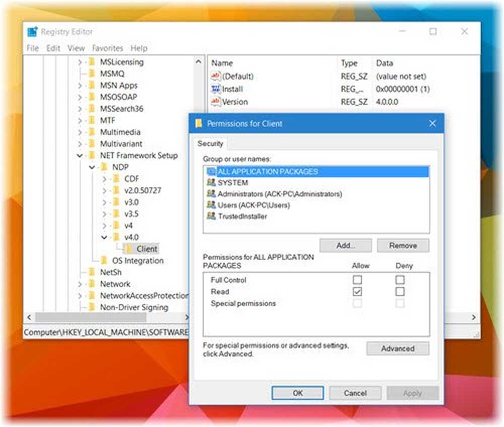Click the CDF folder icon
This screenshot has height=427, width=504.
click(116, 179)
